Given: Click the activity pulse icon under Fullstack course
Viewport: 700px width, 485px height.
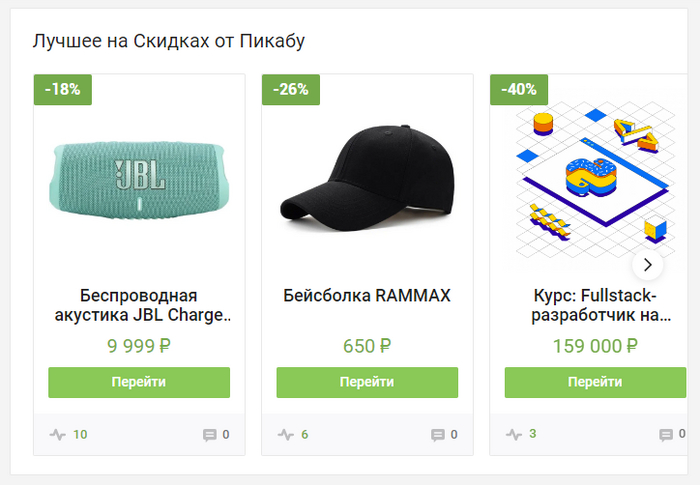Looking at the screenshot, I should pos(514,435).
